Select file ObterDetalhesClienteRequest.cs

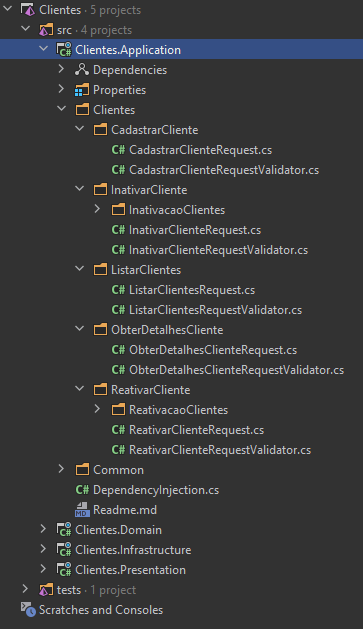(213, 350)
